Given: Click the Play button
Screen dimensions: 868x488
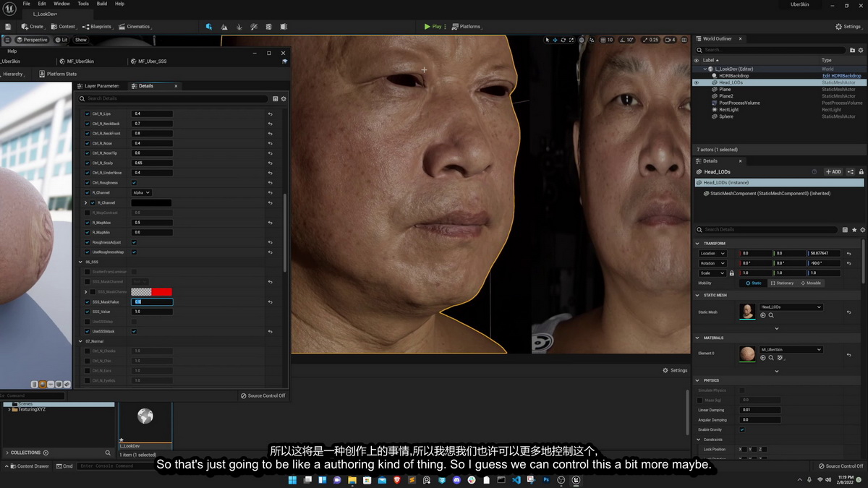Looking at the screenshot, I should 434,27.
